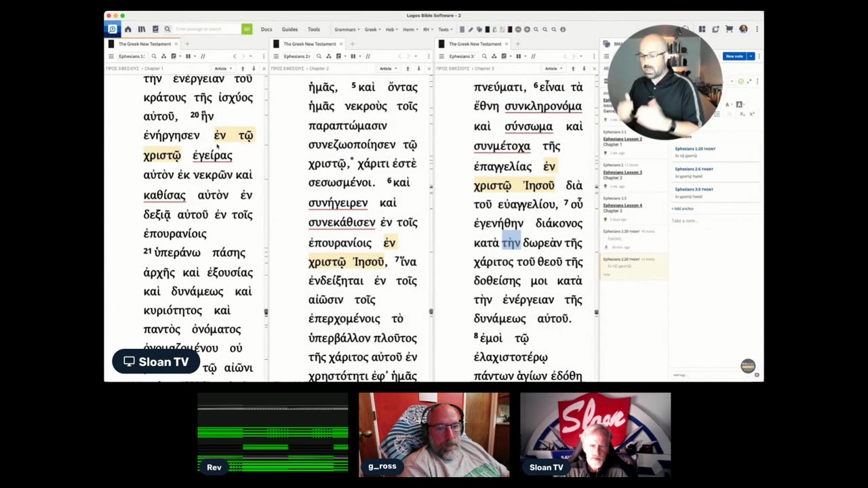Toggle parallel resources in Ephesians 1 pane
Screen dimensions: 868x488
pyautogui.click(x=203, y=56)
